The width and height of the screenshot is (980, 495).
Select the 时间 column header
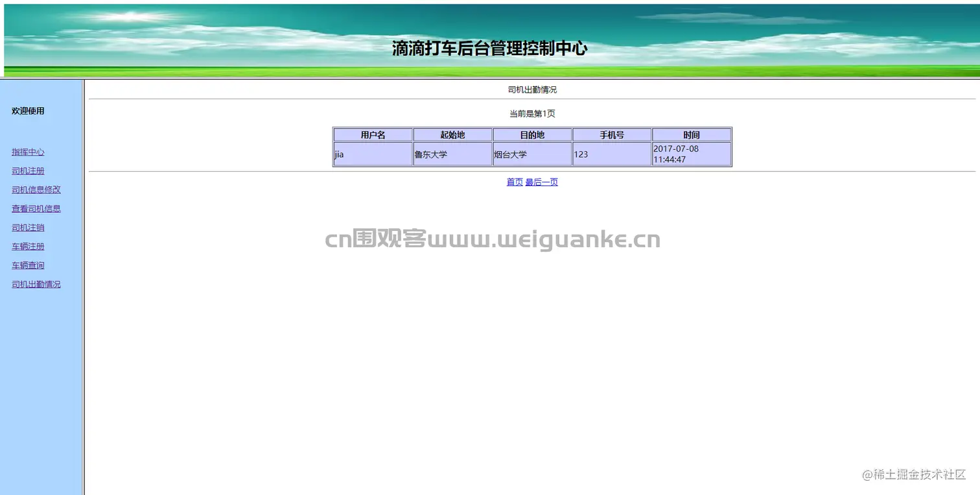click(692, 135)
